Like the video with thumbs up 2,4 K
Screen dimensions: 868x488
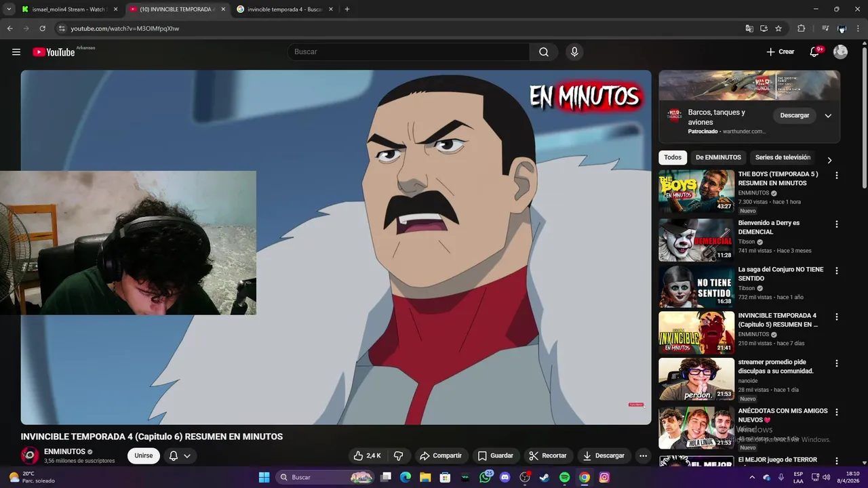click(x=367, y=455)
